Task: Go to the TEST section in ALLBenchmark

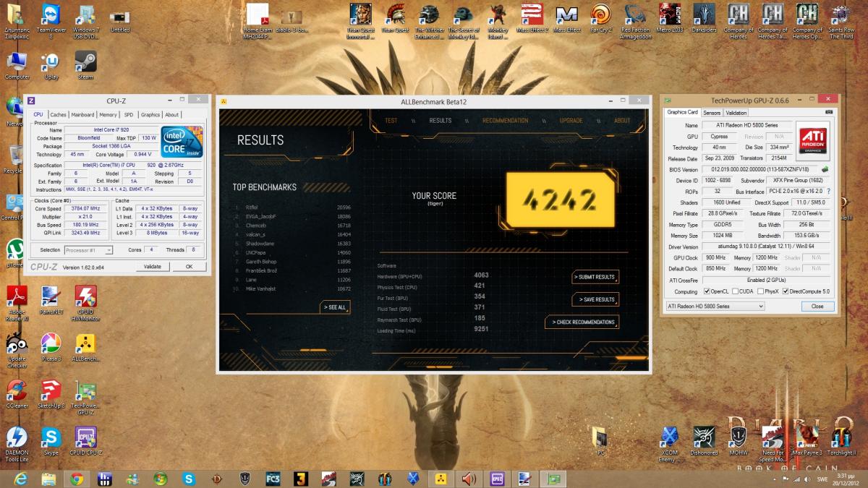Action: coord(391,121)
